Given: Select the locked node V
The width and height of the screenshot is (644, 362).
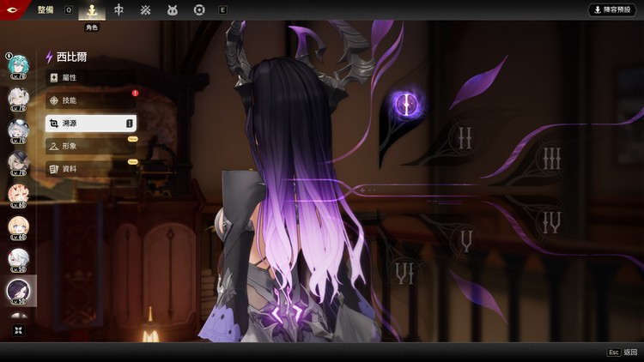Looking at the screenshot, I should point(466,242).
